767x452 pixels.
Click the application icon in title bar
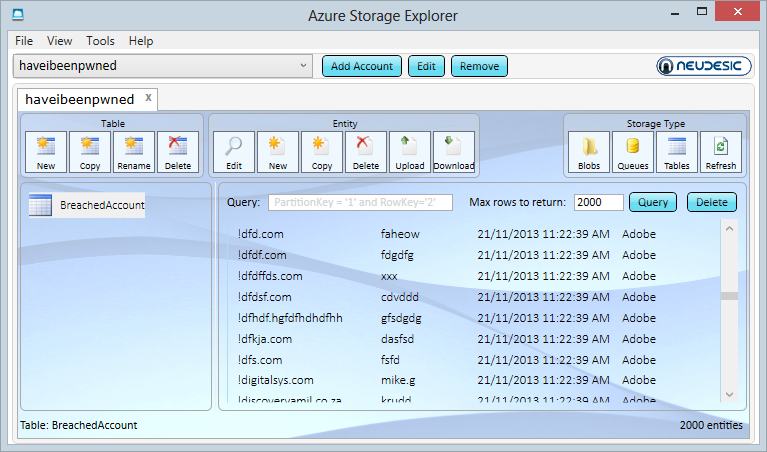tap(18, 15)
